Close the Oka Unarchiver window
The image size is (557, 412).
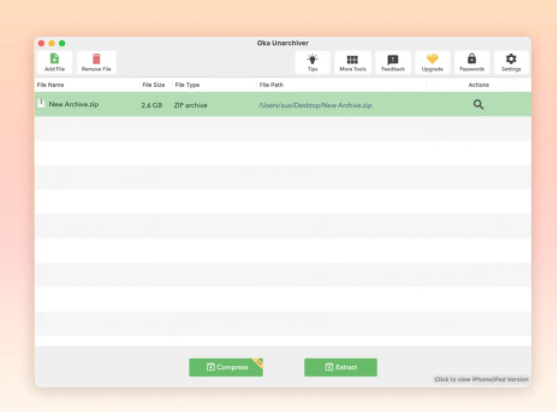pos(41,43)
